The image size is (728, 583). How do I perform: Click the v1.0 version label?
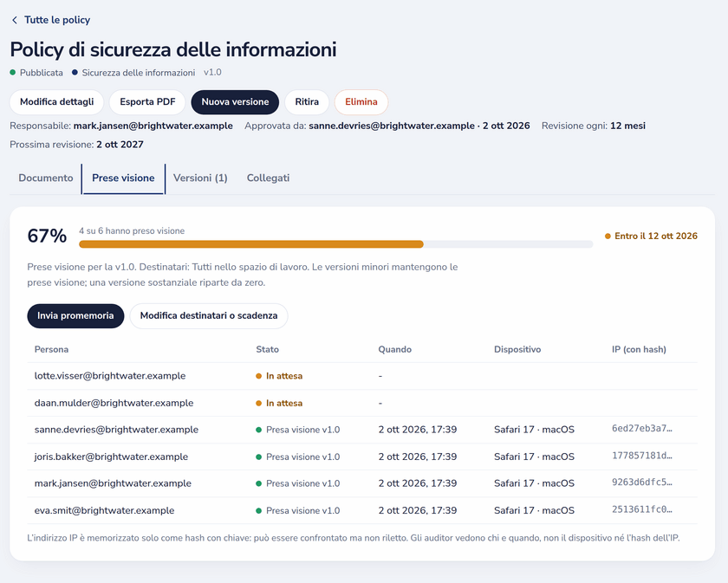[x=212, y=73]
